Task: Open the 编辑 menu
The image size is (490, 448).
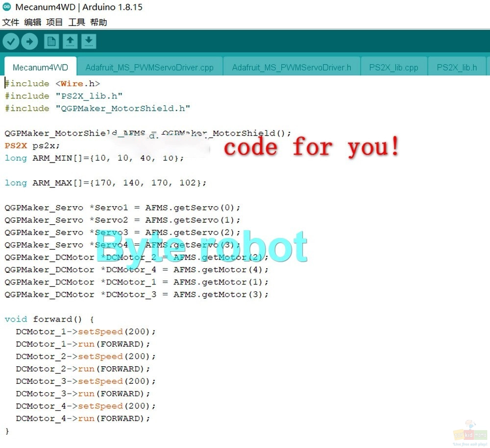Action: tap(32, 22)
